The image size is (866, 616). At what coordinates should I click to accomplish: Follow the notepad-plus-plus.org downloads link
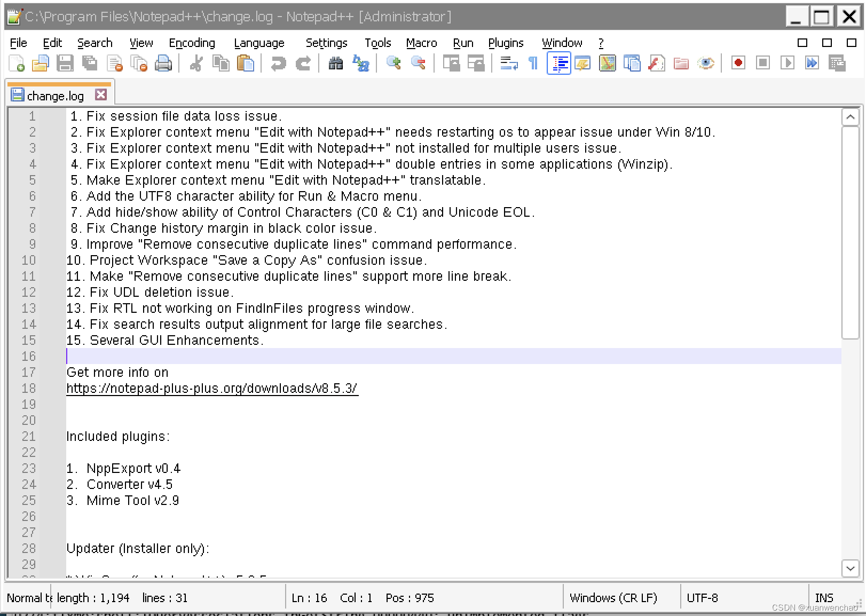[x=212, y=388]
